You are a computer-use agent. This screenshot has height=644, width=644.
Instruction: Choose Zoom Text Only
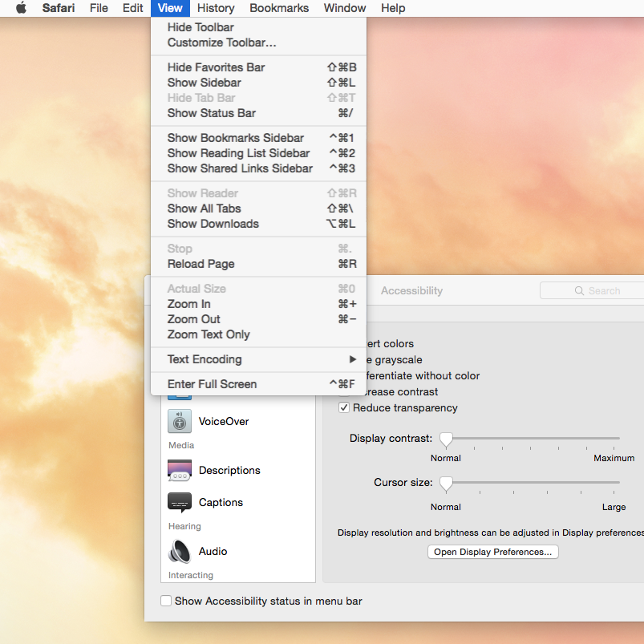(x=259, y=334)
